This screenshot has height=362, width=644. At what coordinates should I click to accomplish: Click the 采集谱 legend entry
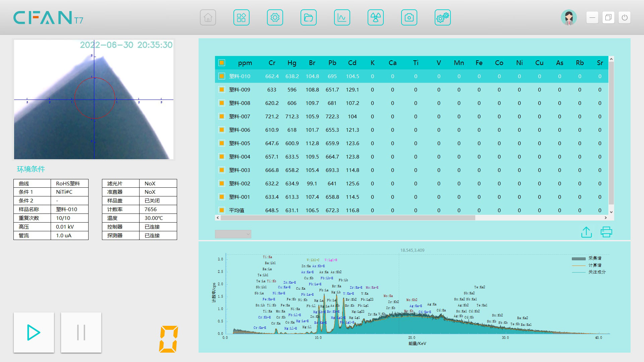tap(587, 258)
